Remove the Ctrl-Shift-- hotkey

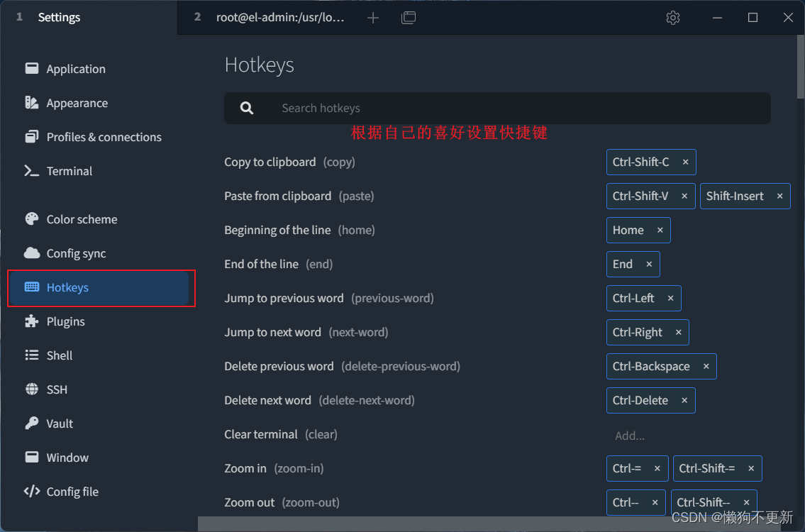click(x=747, y=502)
